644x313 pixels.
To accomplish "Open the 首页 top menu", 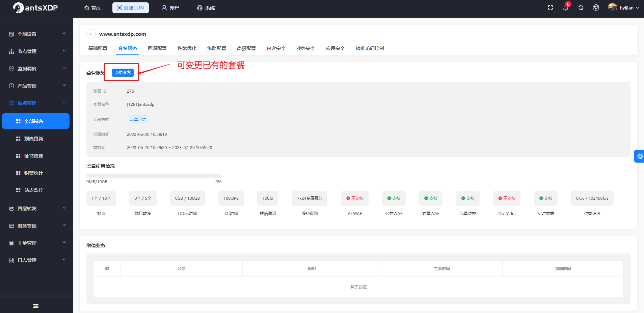I will tap(92, 8).
